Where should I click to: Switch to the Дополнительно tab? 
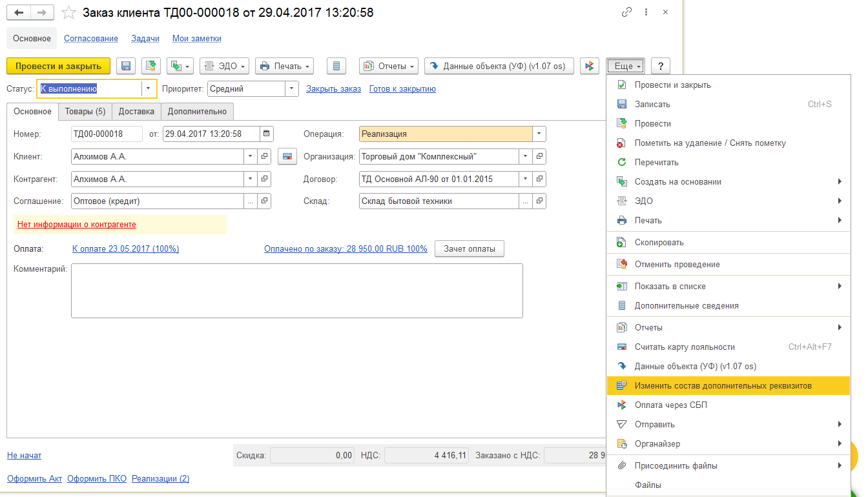(197, 111)
